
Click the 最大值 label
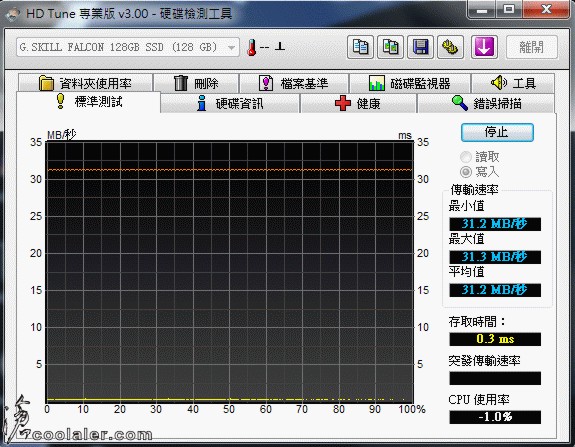(x=466, y=239)
